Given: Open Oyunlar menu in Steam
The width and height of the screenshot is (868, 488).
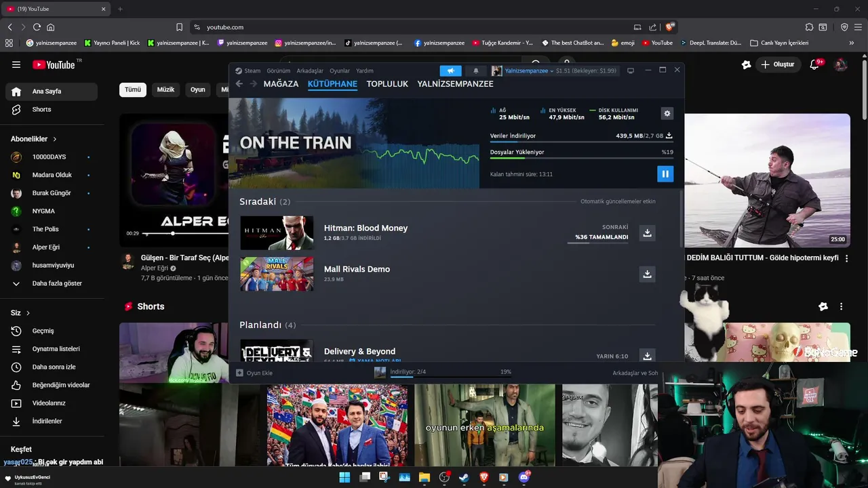Looking at the screenshot, I should [x=340, y=70].
